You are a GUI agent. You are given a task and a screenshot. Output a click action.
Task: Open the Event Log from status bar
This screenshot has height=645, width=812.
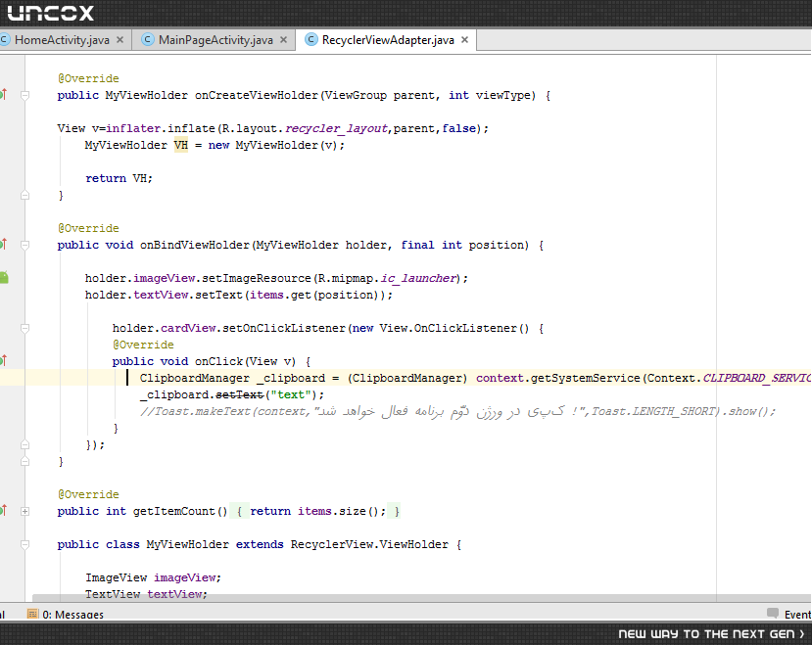[789, 614]
